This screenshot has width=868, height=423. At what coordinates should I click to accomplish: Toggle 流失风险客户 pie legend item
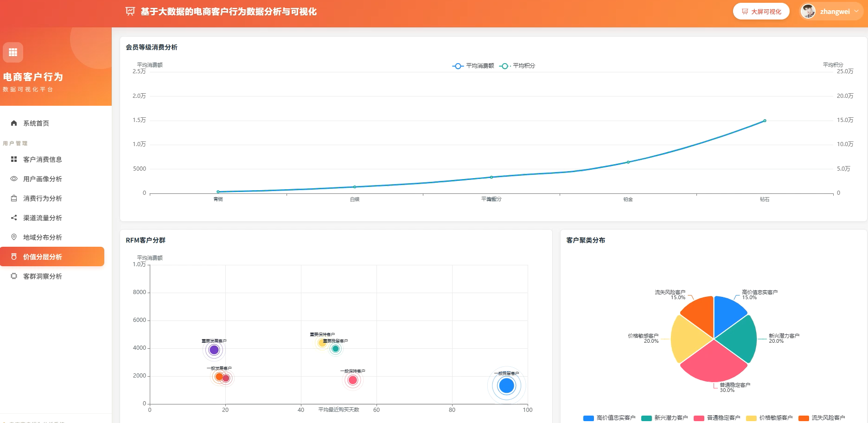[x=822, y=418]
